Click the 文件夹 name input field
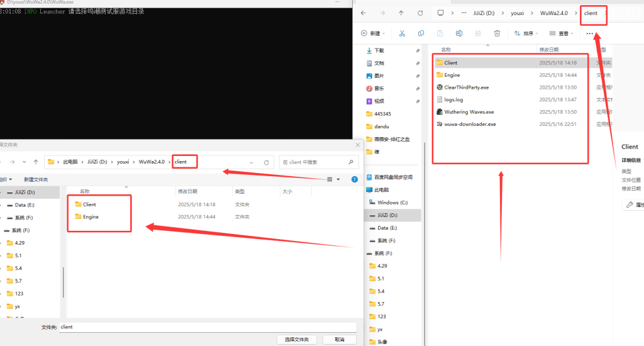This screenshot has width=644, height=346. [x=208, y=327]
